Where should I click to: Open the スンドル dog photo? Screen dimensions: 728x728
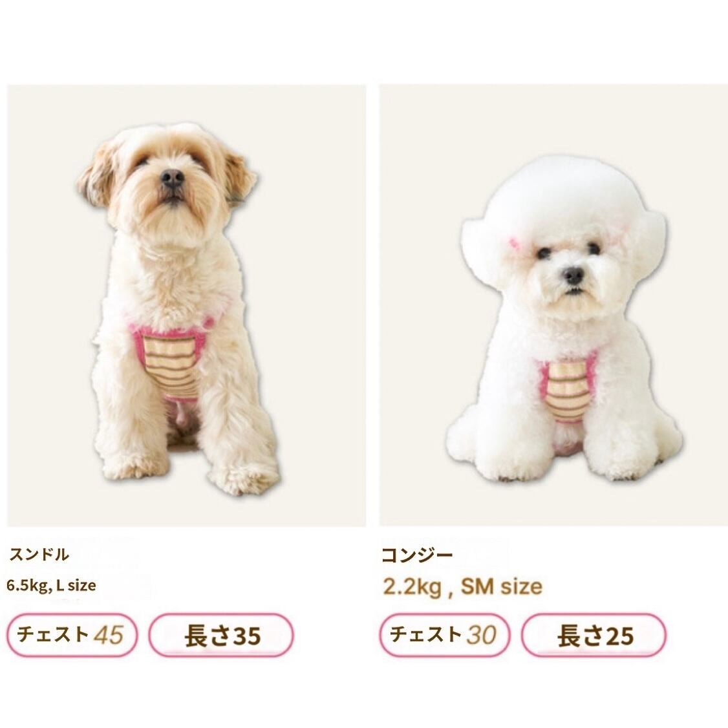tap(187, 306)
